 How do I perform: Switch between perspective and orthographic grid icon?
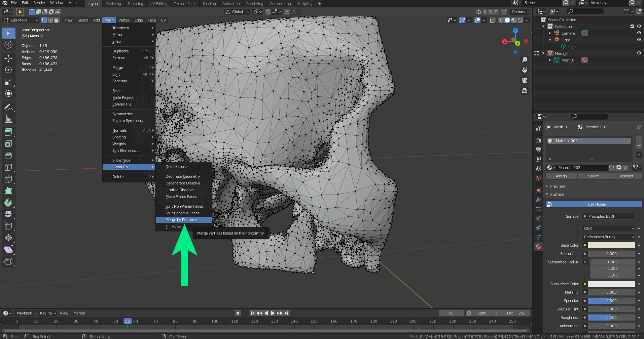[x=524, y=91]
